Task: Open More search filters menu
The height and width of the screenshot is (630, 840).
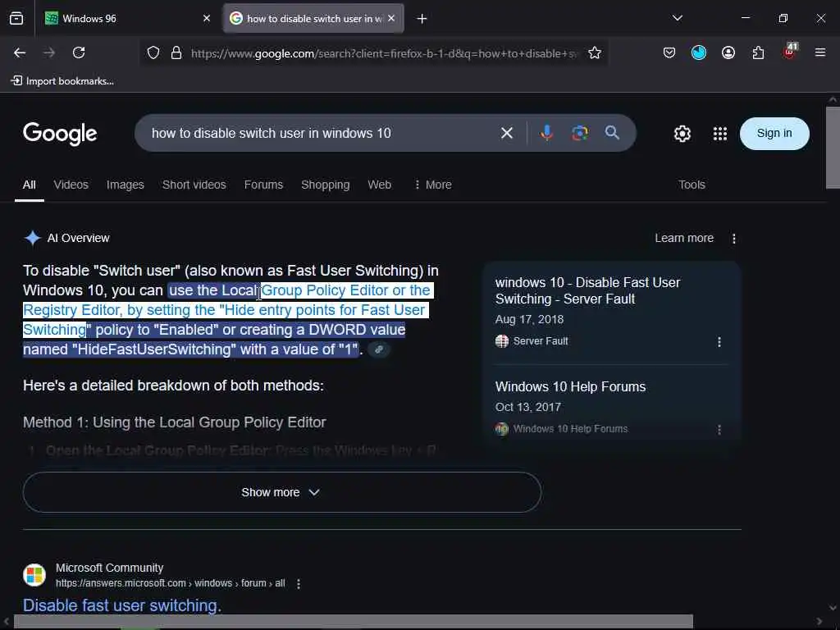Action: [x=432, y=185]
